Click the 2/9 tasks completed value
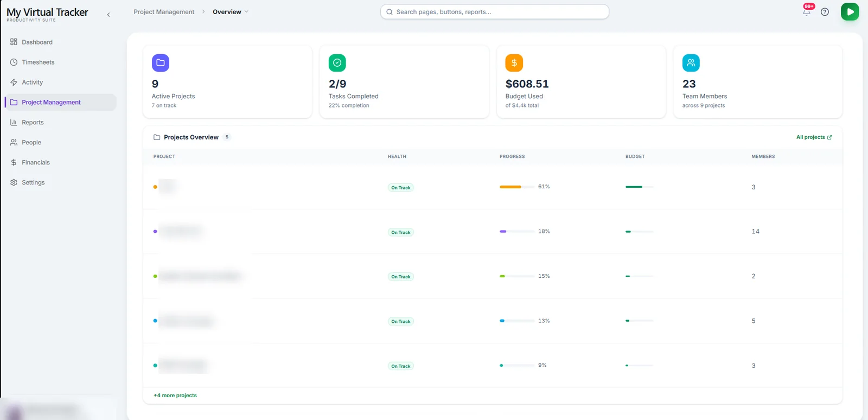Image resolution: width=868 pixels, height=420 pixels. coord(337,84)
